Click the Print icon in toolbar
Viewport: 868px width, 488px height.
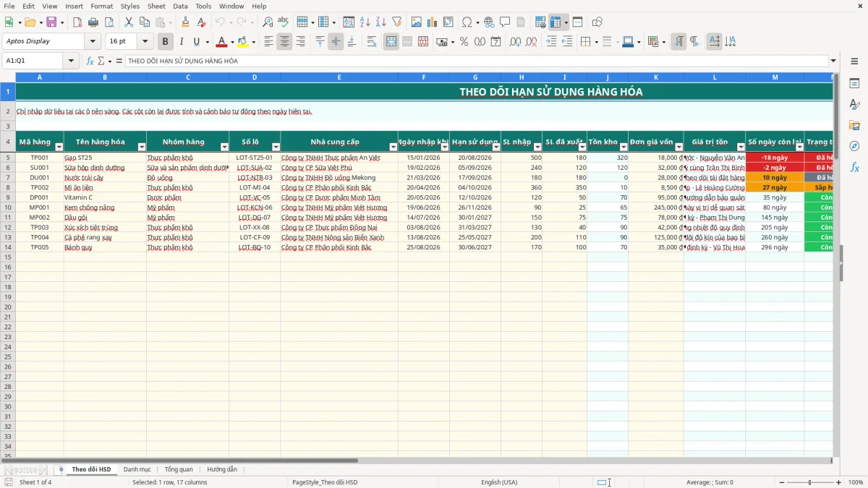(x=93, y=22)
